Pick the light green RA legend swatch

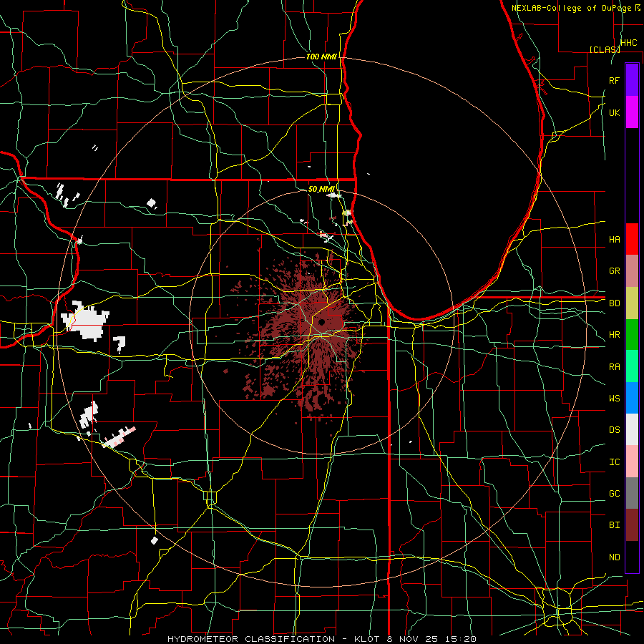(632, 366)
